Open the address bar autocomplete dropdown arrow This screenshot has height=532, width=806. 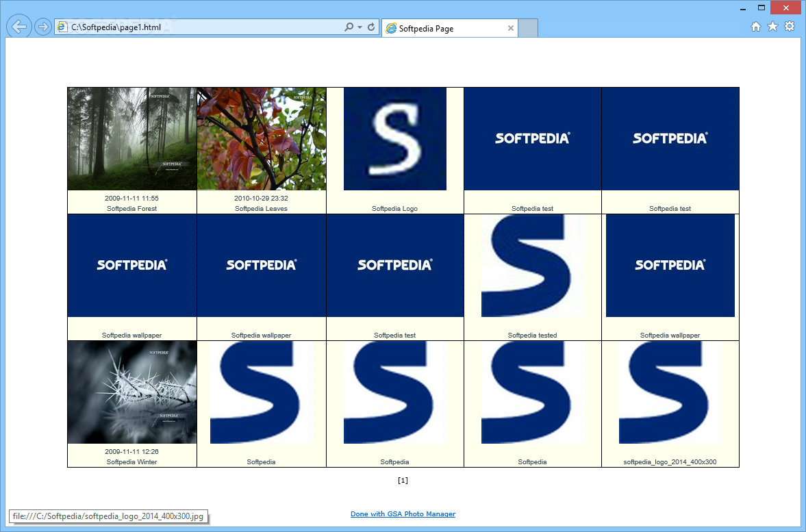pos(360,27)
